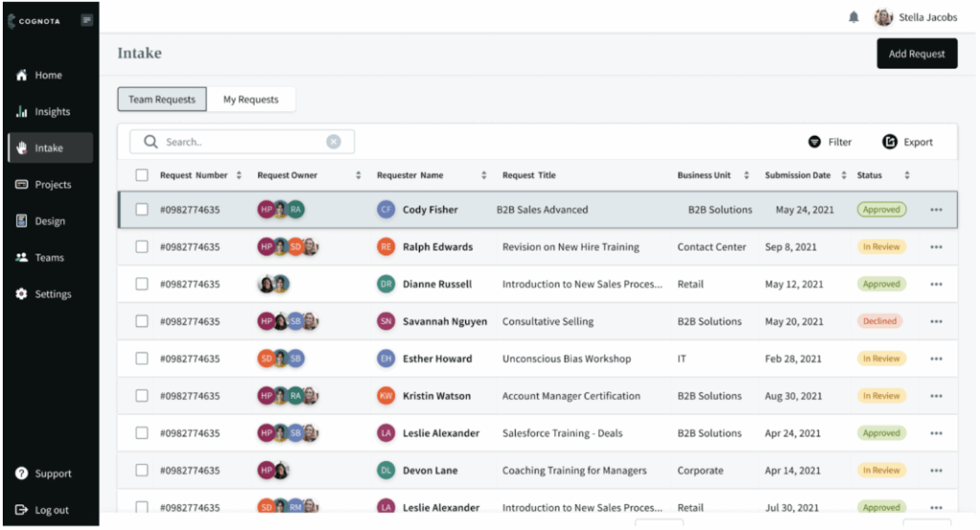
Task: Click the Add Request button
Action: pyautogui.click(x=916, y=54)
